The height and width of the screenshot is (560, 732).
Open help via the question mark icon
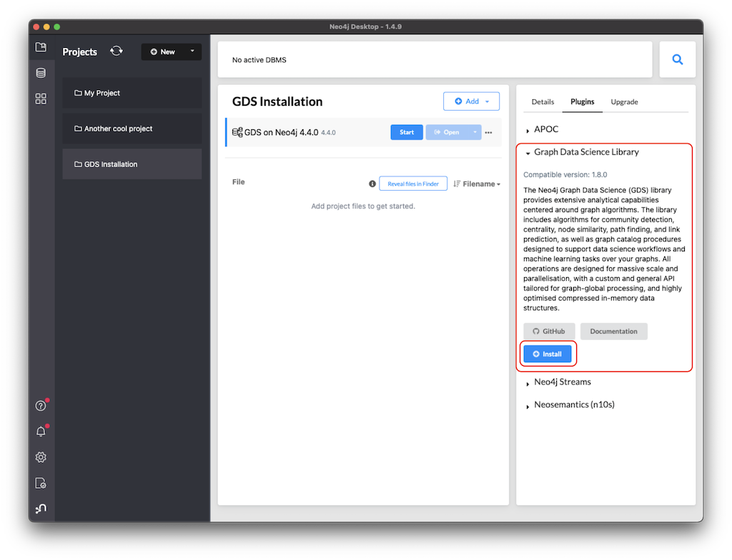tap(41, 405)
